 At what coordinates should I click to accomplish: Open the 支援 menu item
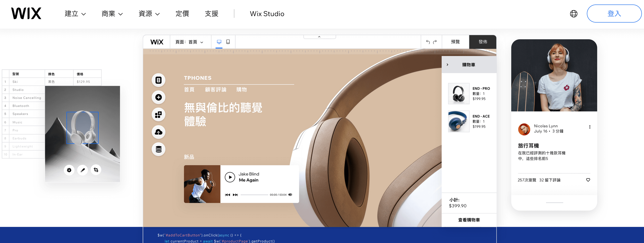click(x=212, y=14)
